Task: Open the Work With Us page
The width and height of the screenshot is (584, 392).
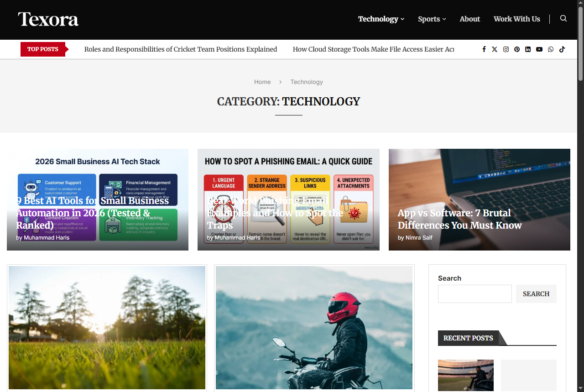Action: (x=517, y=19)
